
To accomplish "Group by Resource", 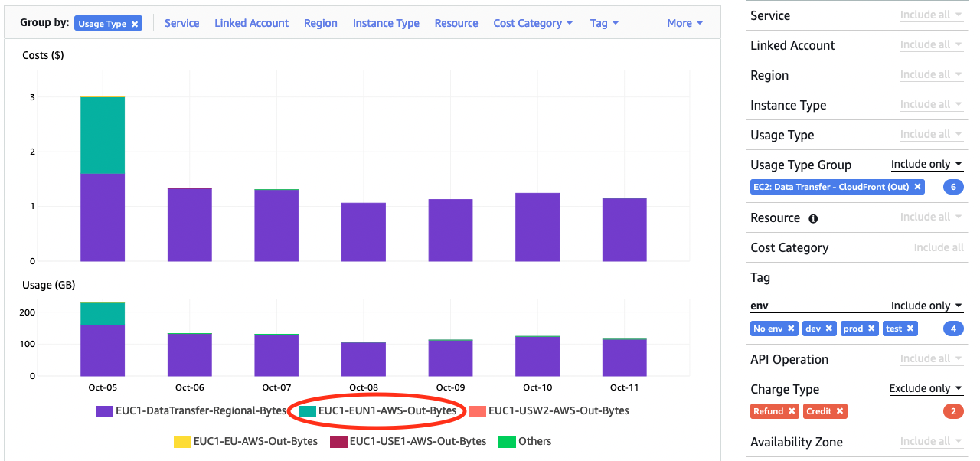I will pyautogui.click(x=456, y=23).
